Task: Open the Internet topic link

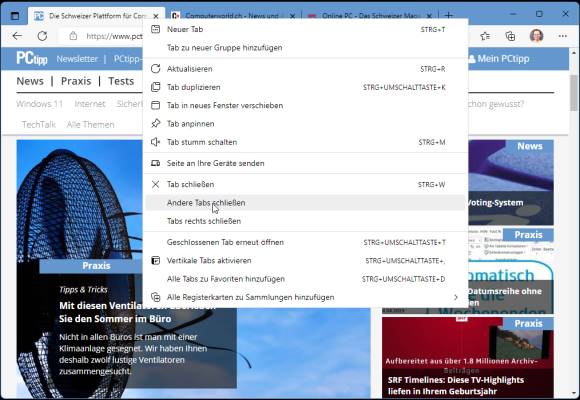Action: (90, 104)
